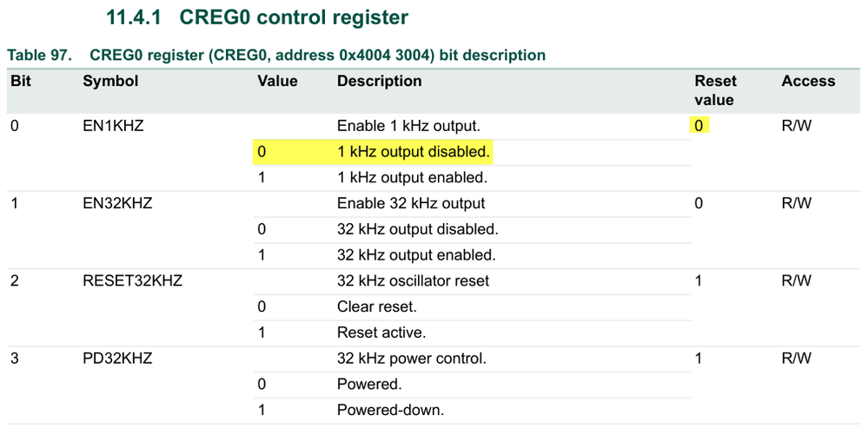Click the Table 97 caption text
The image size is (868, 428).
click(x=276, y=56)
